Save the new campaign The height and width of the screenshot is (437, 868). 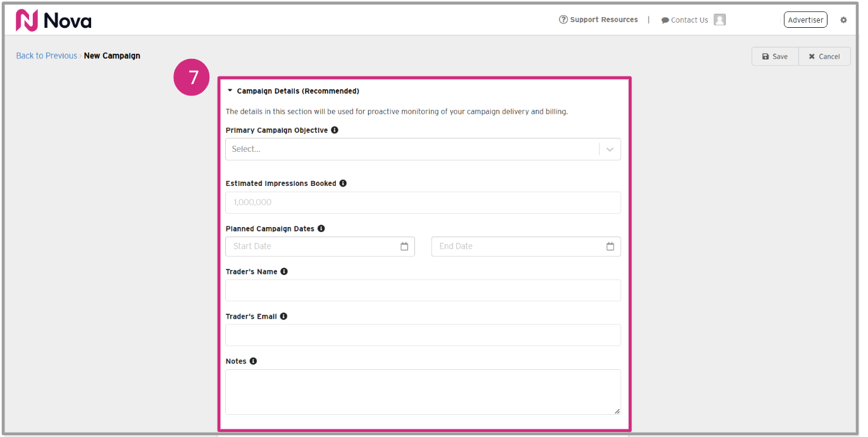tap(775, 56)
